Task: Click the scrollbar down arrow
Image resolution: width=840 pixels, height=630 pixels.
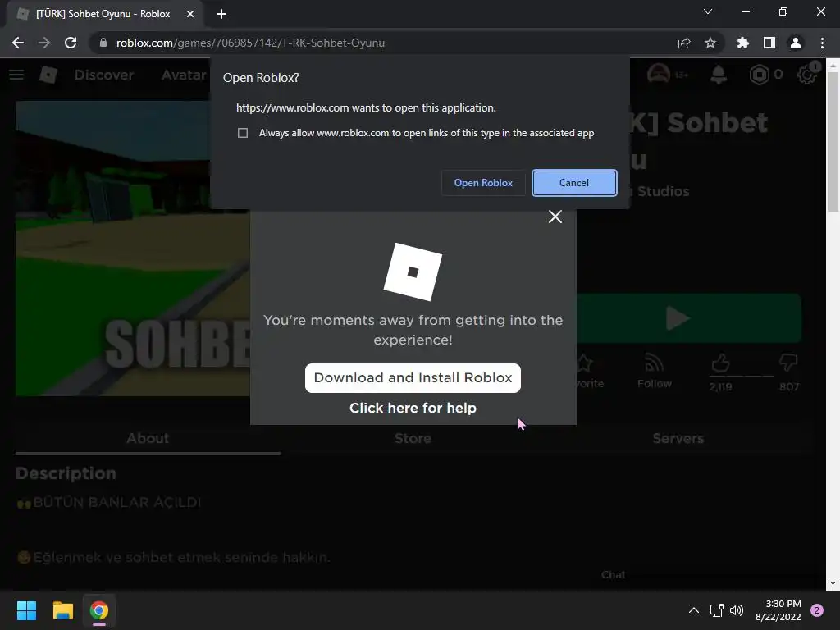Action: click(x=833, y=583)
